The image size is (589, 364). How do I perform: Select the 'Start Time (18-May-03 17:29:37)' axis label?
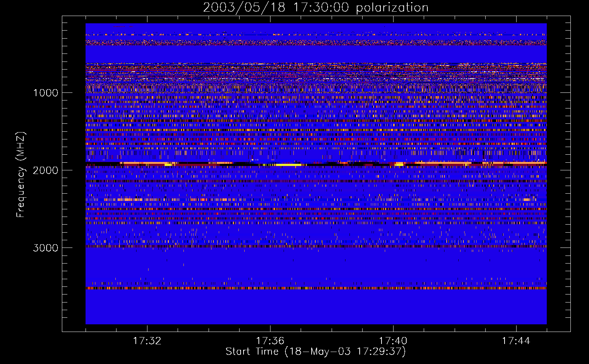[316, 352]
